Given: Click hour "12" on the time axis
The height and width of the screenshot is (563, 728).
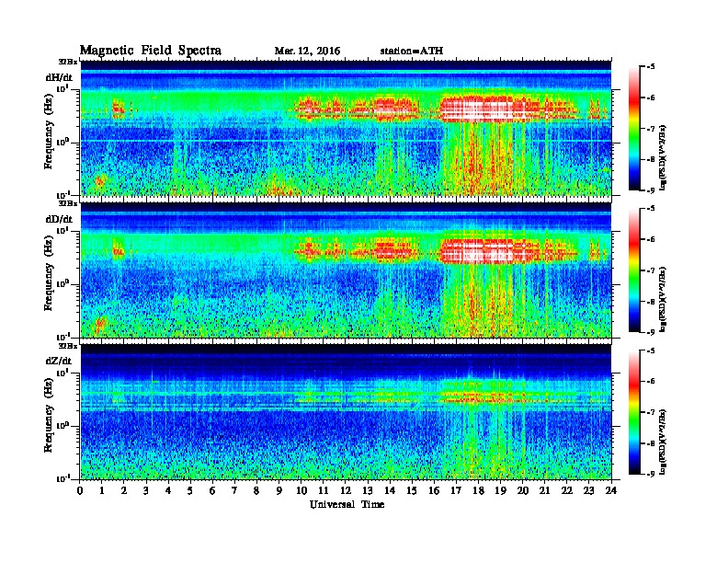Looking at the screenshot, I should point(346,490).
